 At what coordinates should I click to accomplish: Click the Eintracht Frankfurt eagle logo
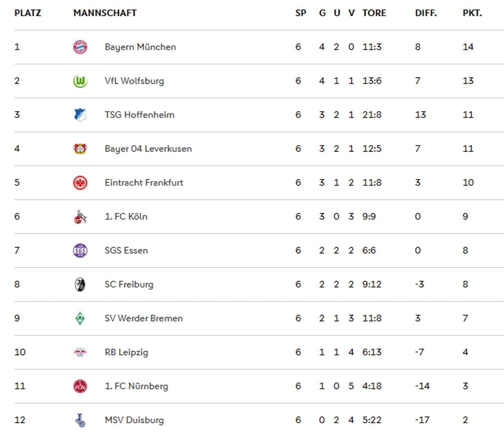click(x=80, y=182)
